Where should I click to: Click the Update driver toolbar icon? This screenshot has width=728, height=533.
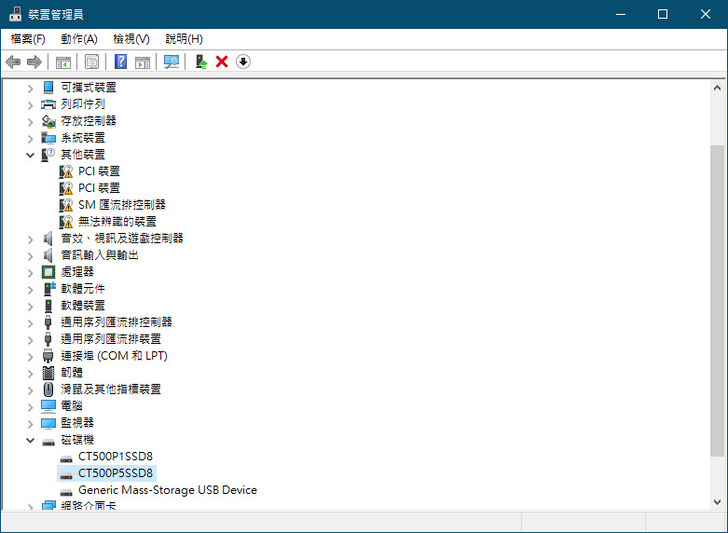[201, 62]
